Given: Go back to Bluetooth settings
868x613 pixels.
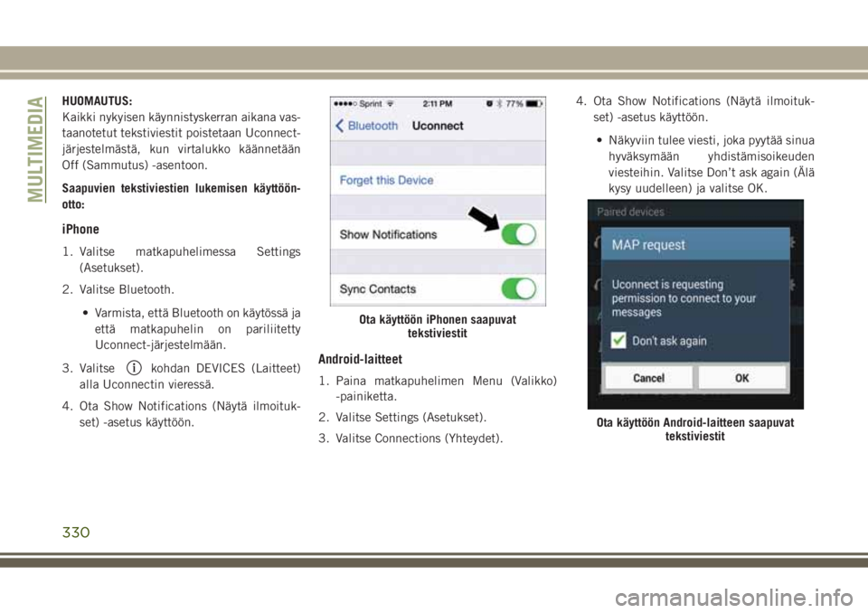Looking at the screenshot, I should 366,126.
